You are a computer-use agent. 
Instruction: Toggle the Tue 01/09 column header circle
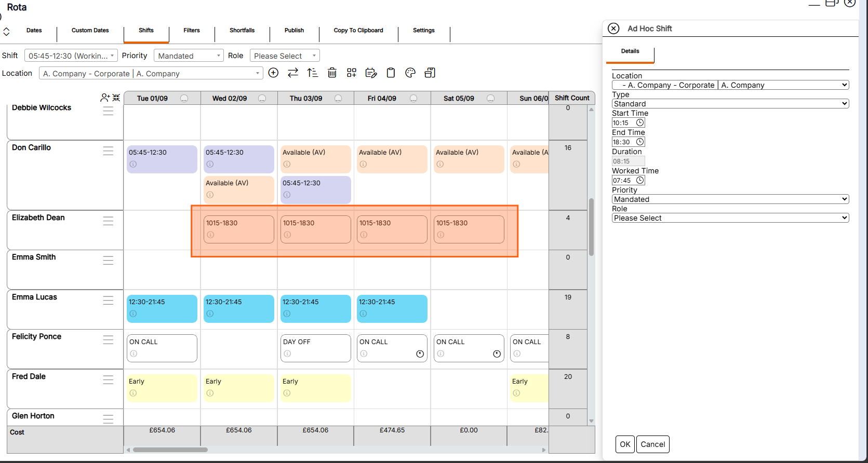[x=184, y=98]
